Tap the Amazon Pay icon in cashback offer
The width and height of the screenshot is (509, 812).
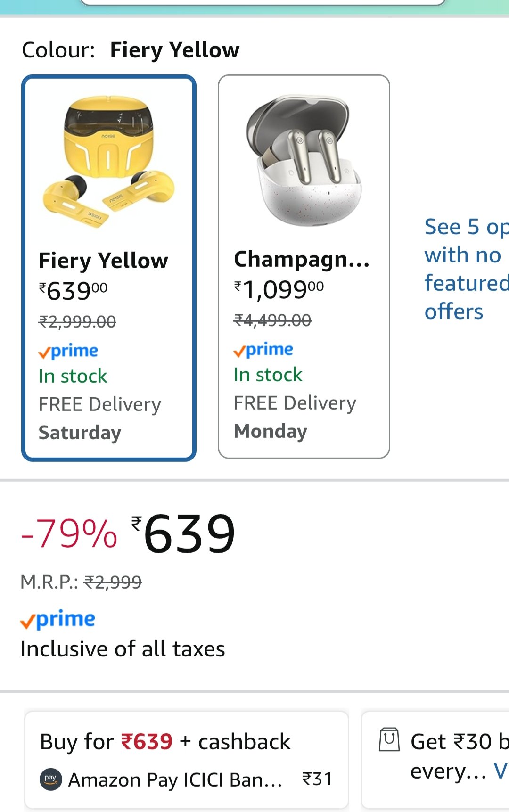click(x=51, y=779)
